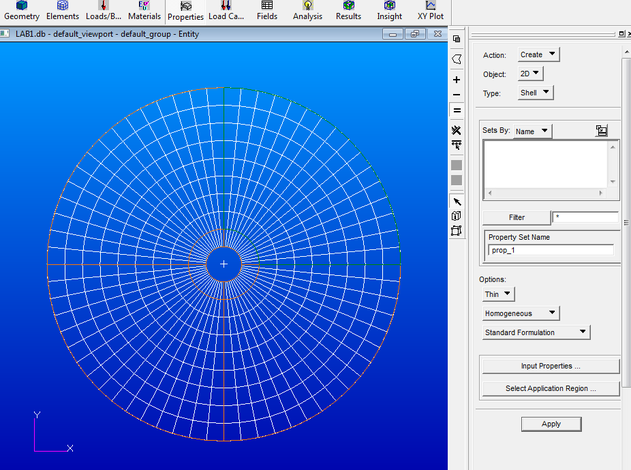The height and width of the screenshot is (470, 631).
Task: Click the remove-from-selection minus icon
Action: [457, 95]
